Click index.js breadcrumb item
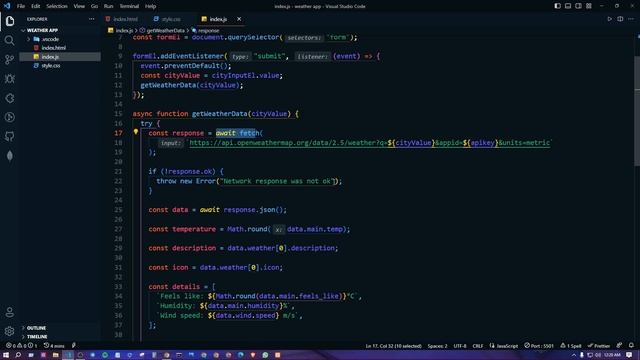The image size is (640, 360). (x=124, y=31)
